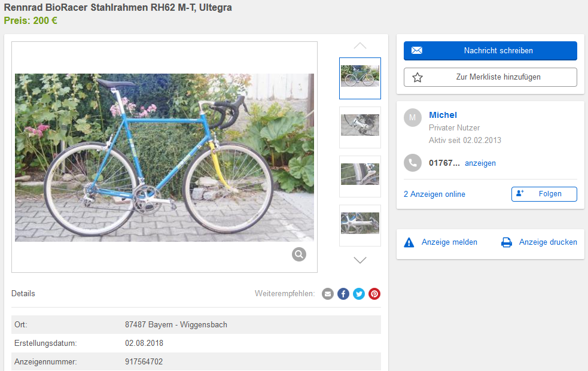This screenshot has height=371, width=588.
Task: Open 2 Anzeigen online link
Action: tap(434, 194)
